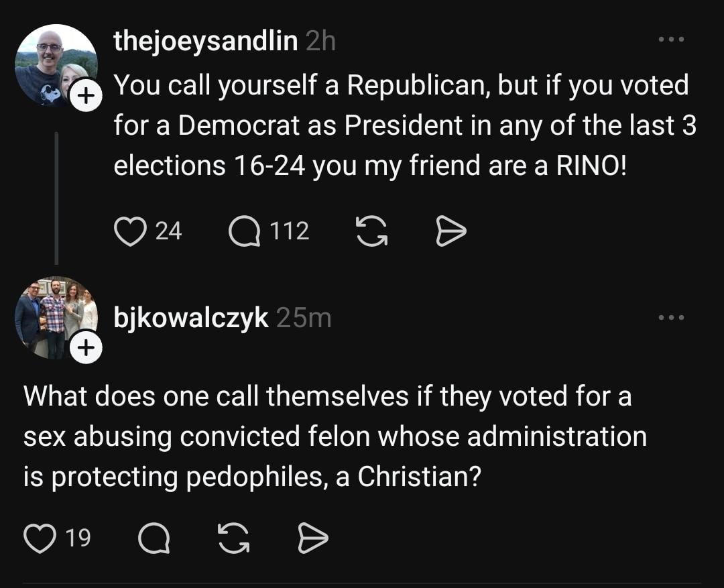The width and height of the screenshot is (724, 588).
Task: View the 19 likes count on reply
Action: [x=79, y=539]
